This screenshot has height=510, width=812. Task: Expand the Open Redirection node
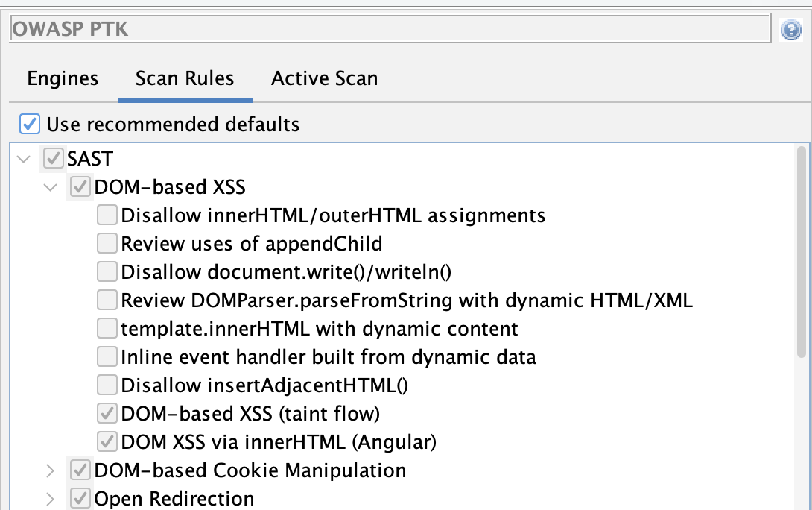click(50, 499)
